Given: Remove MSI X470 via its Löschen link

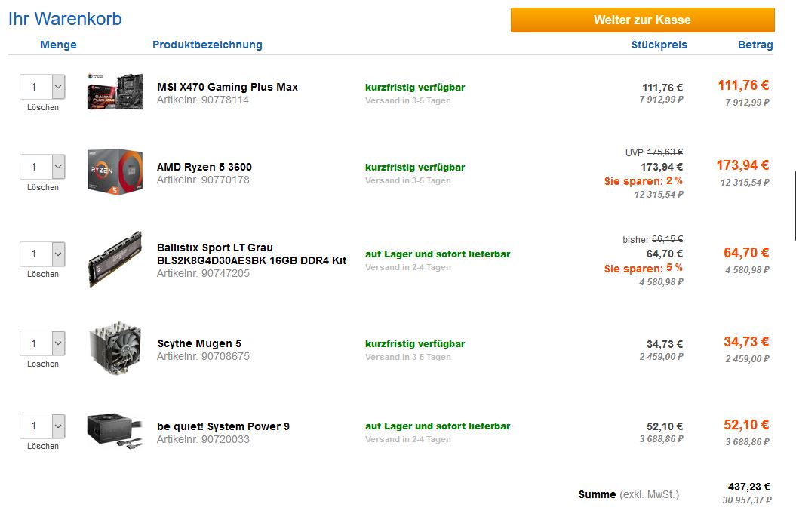Looking at the screenshot, I should [x=43, y=107].
